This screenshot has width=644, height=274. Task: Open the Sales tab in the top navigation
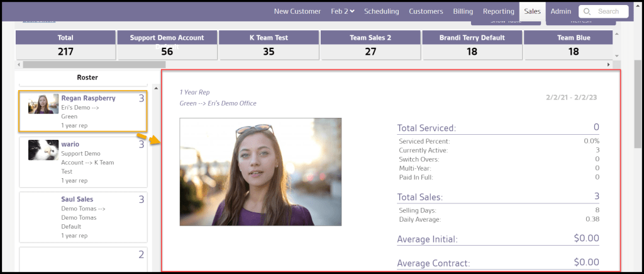click(x=532, y=11)
